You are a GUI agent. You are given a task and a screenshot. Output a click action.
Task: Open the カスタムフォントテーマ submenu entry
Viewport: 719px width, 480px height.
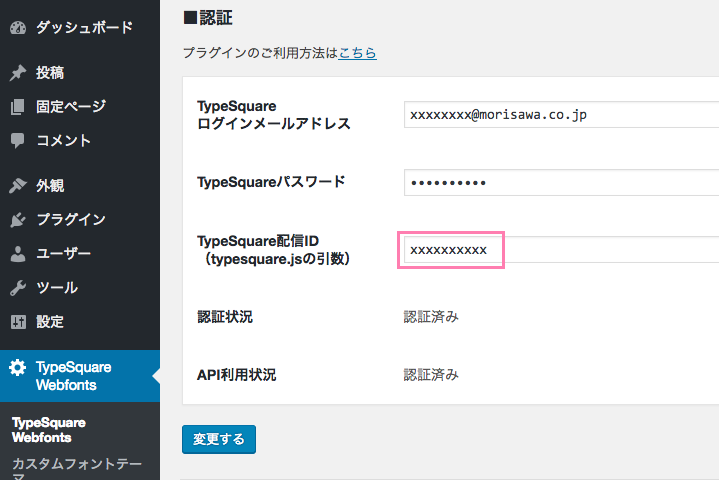(x=77, y=470)
